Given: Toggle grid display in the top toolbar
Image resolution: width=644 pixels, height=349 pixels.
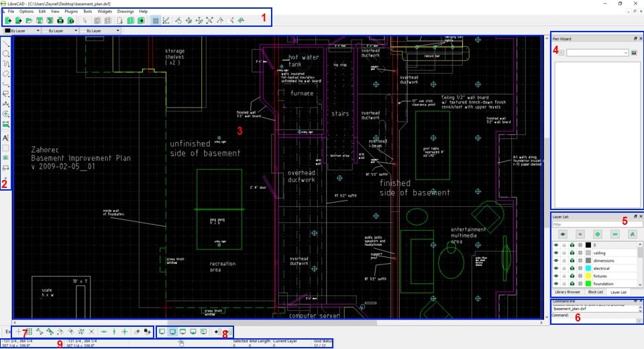Looking at the screenshot, I should [155, 20].
